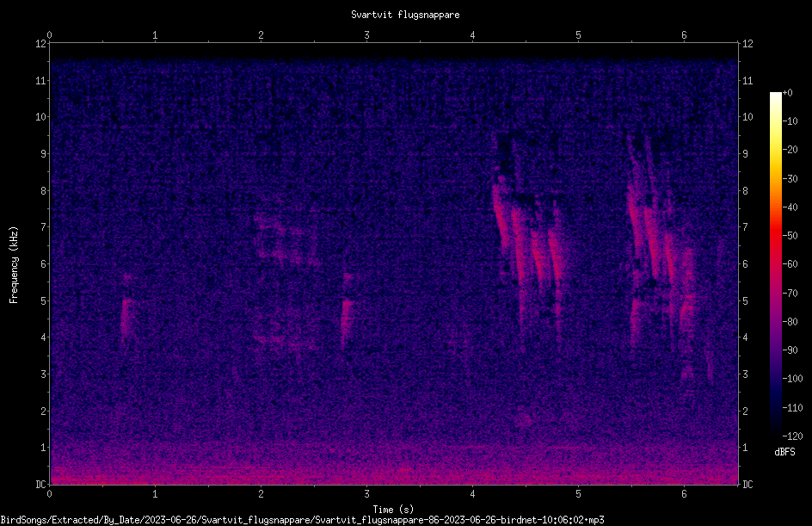Click the '-40' value on the dBFS color scale

coord(790,207)
